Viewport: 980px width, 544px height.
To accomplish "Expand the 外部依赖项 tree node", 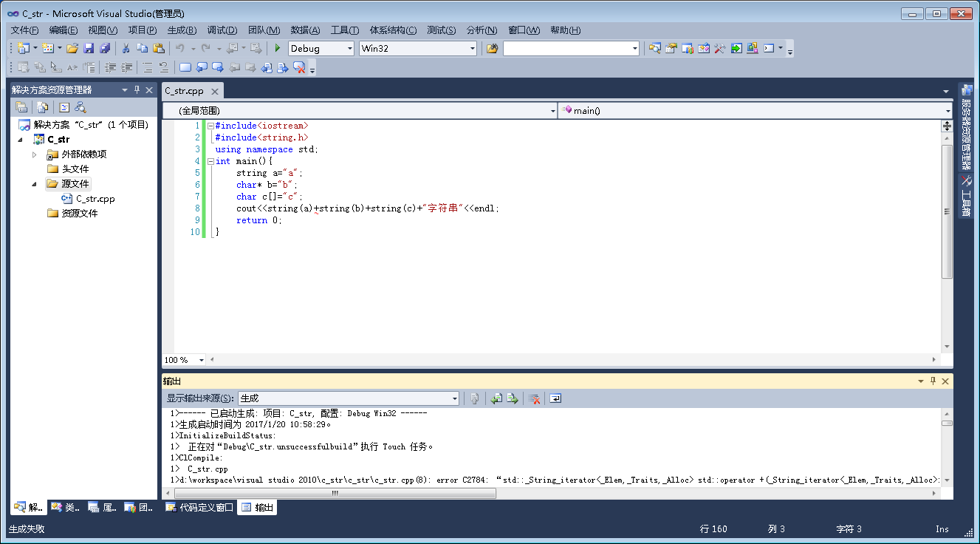I will click(x=33, y=154).
